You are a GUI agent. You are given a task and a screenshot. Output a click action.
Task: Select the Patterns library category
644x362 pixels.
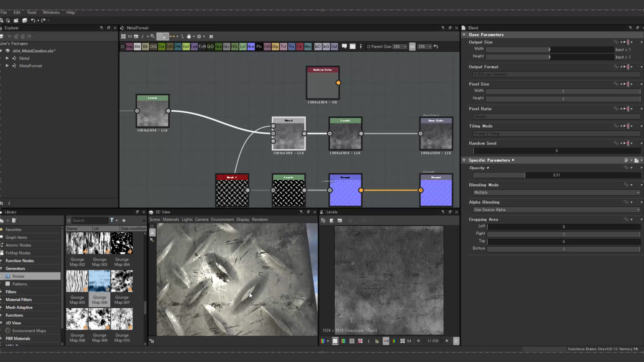19,284
